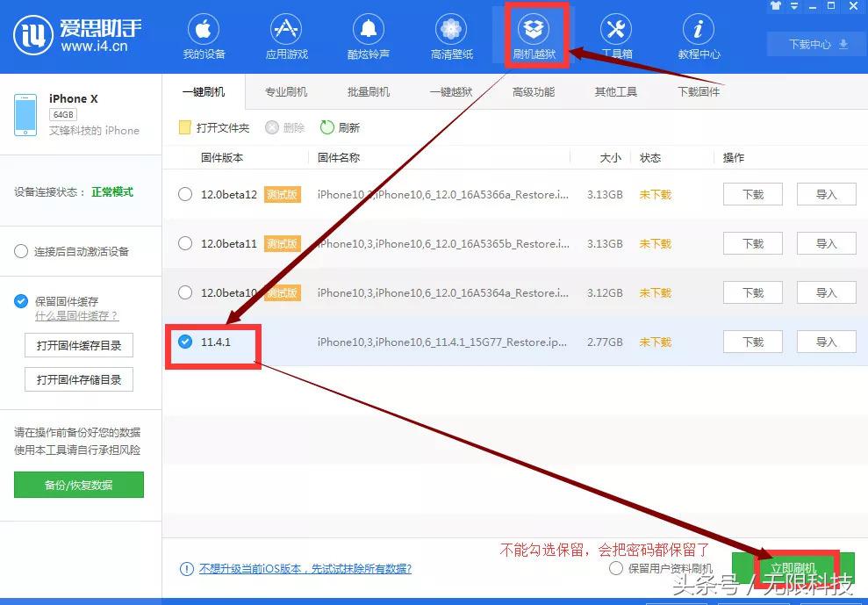
Task: Open the 教程中心 (Tutorial Center) section
Action: coord(698,35)
